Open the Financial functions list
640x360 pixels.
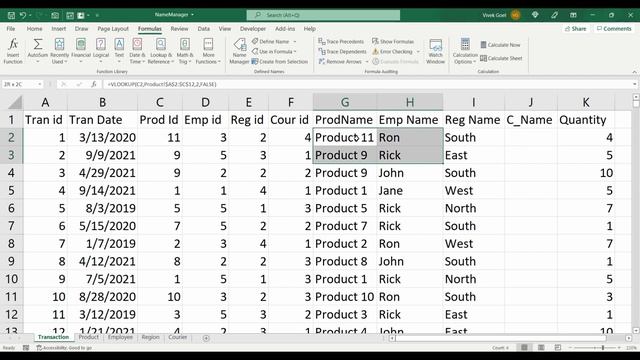pos(81,51)
